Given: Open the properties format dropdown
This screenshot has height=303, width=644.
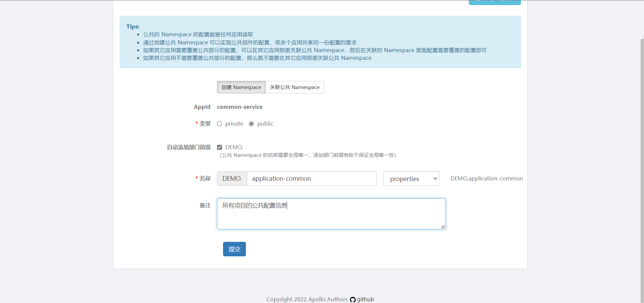Looking at the screenshot, I should (x=411, y=179).
